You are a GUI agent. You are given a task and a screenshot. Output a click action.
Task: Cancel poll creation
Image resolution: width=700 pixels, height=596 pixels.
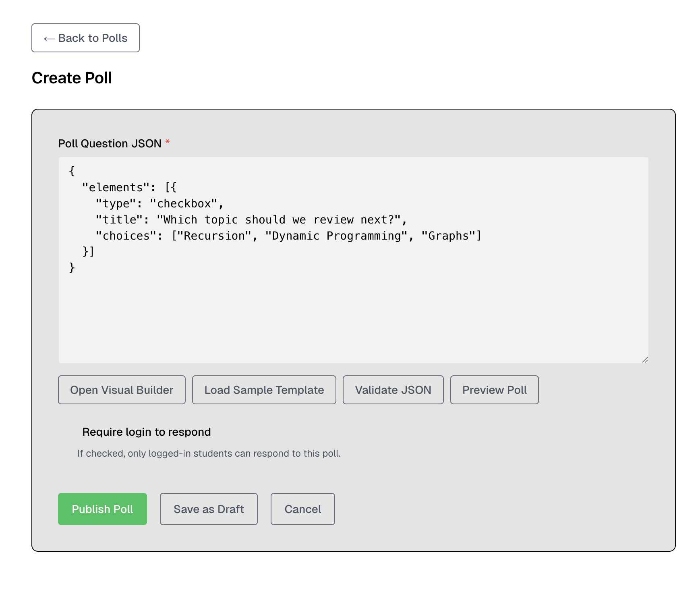click(x=302, y=509)
